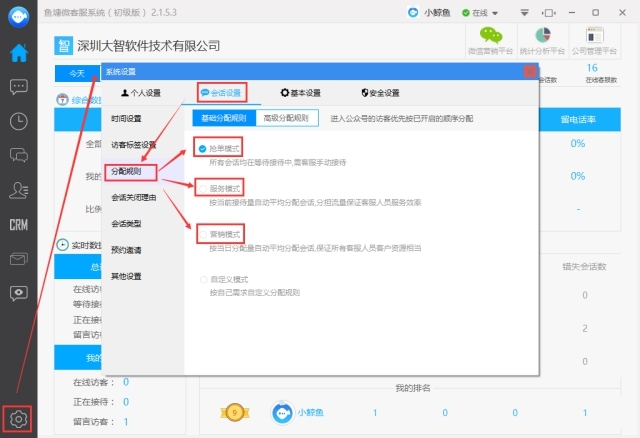Switch to 会话设置 tab

pyautogui.click(x=221, y=93)
